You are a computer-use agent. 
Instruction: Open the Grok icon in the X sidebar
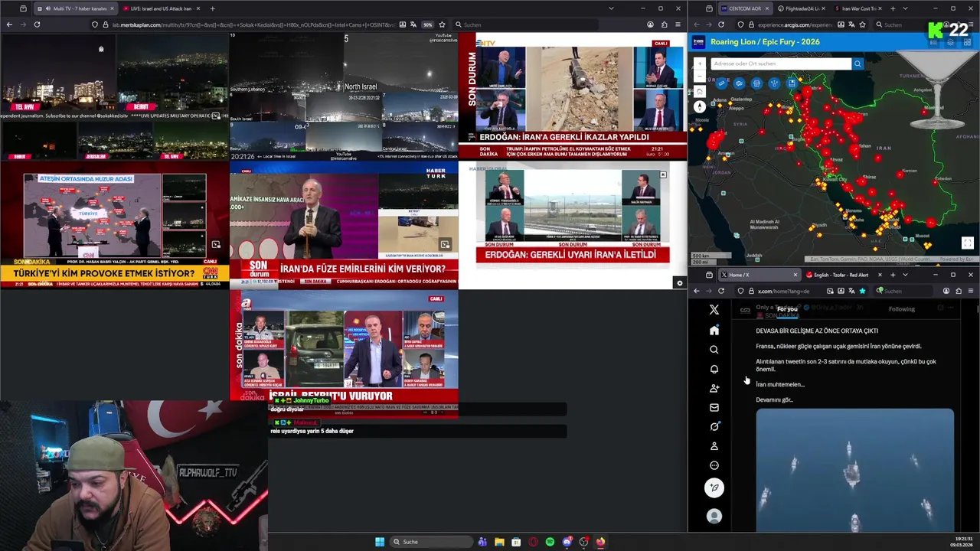(x=714, y=426)
